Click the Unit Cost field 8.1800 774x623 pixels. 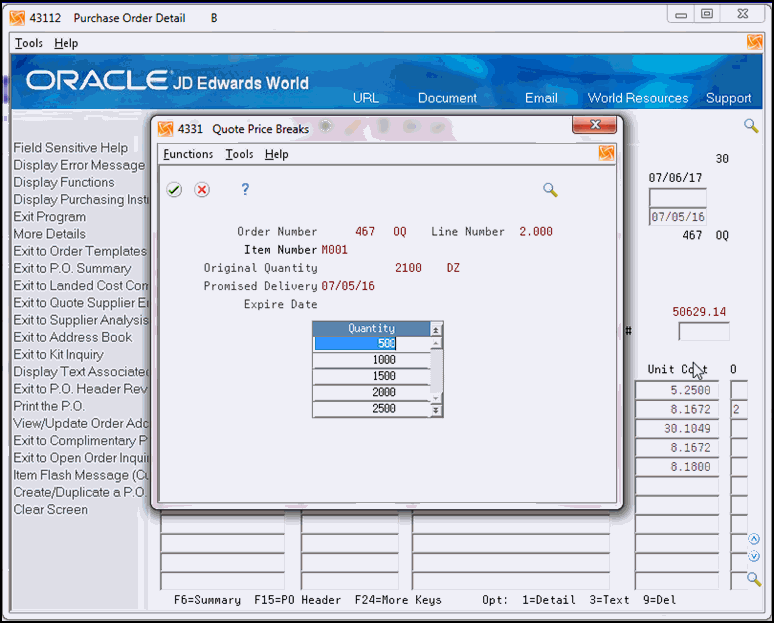[677, 467]
